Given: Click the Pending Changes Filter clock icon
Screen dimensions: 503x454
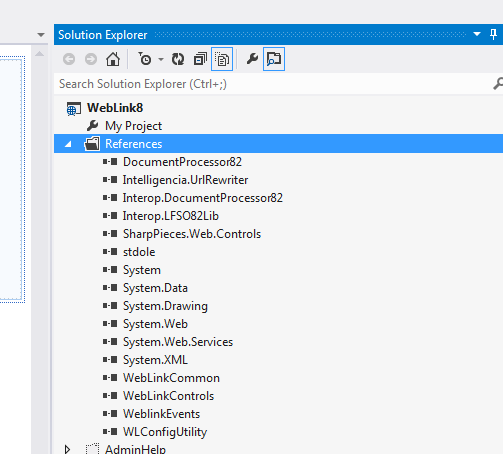Looking at the screenshot, I should tap(145, 59).
